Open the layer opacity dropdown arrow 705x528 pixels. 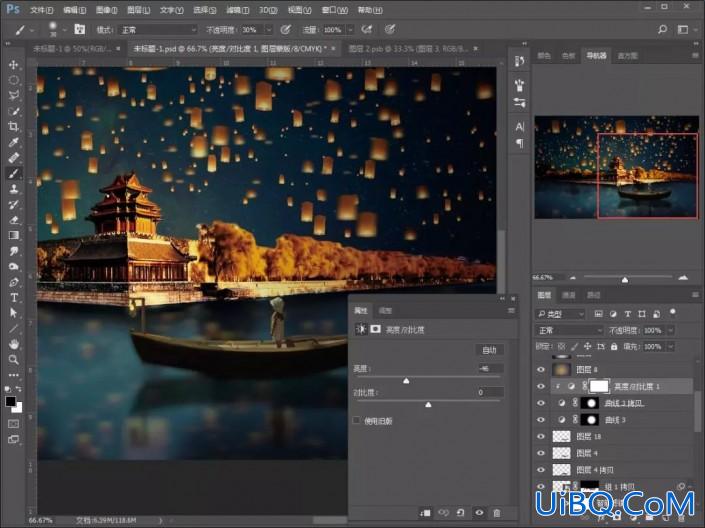coord(670,330)
